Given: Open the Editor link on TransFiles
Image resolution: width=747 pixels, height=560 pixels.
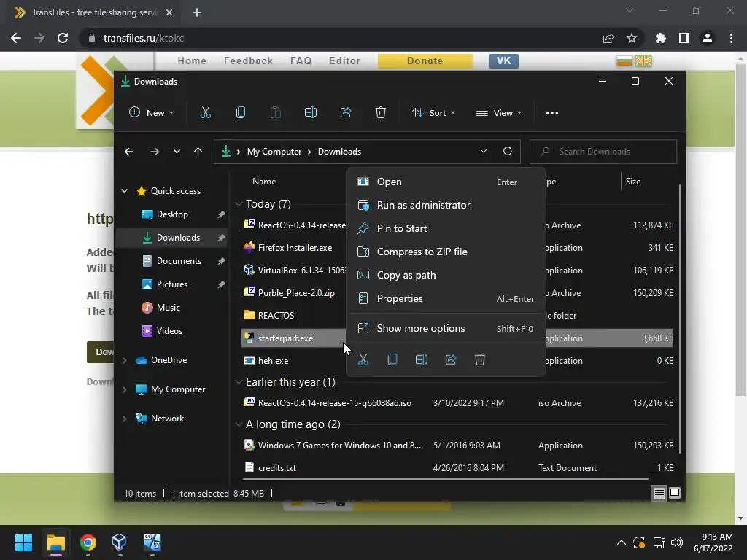Looking at the screenshot, I should (344, 61).
